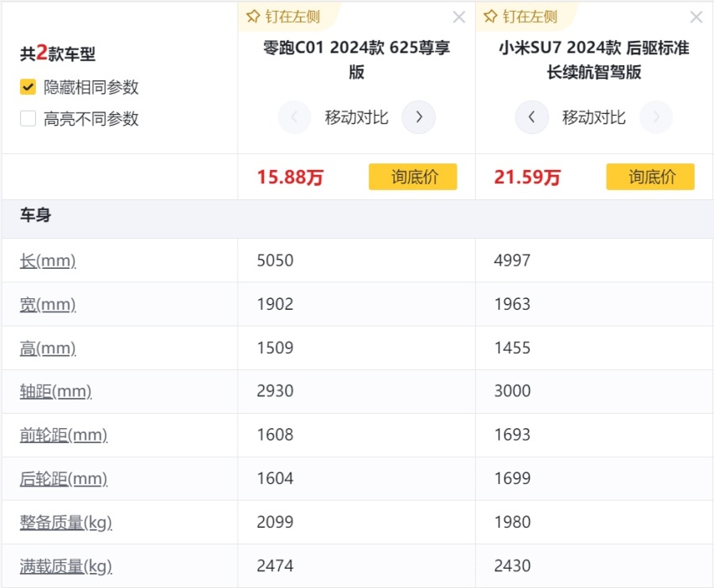Remove 小米SU7 from comparison

[696, 18]
